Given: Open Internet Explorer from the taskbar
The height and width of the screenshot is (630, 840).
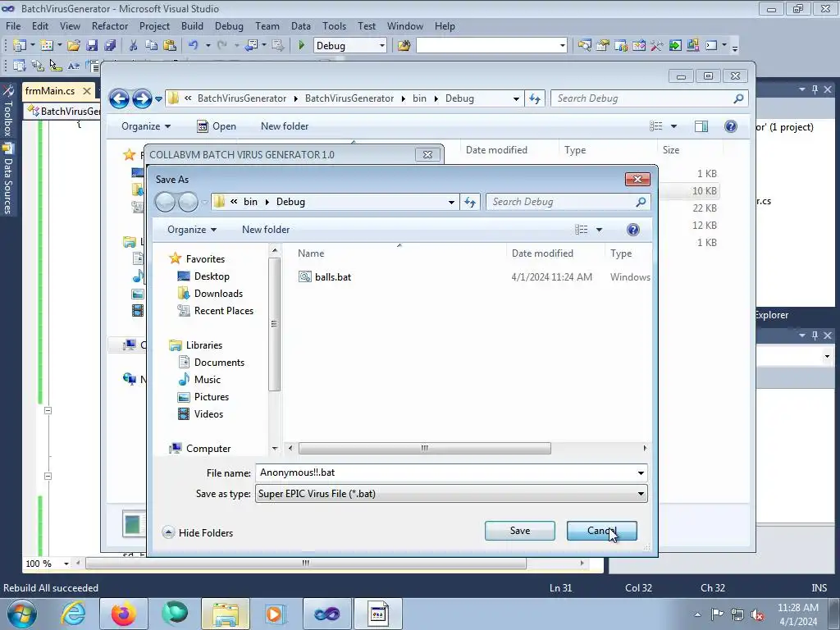Looking at the screenshot, I should (x=72, y=614).
